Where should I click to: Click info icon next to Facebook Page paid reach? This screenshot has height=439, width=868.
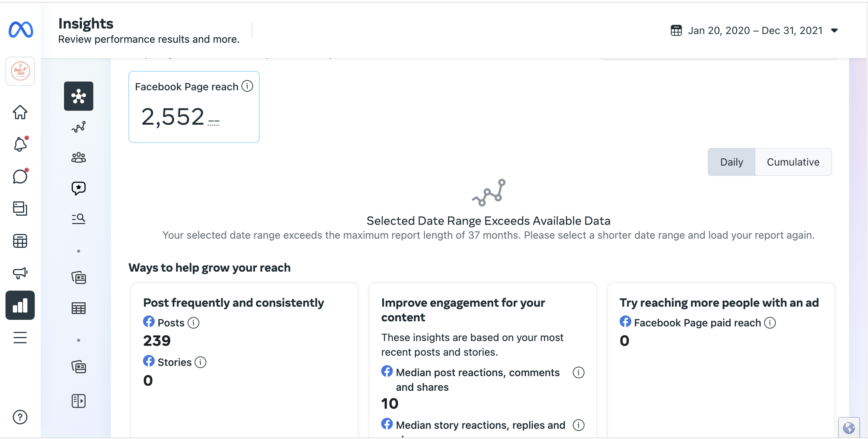pyautogui.click(x=770, y=323)
